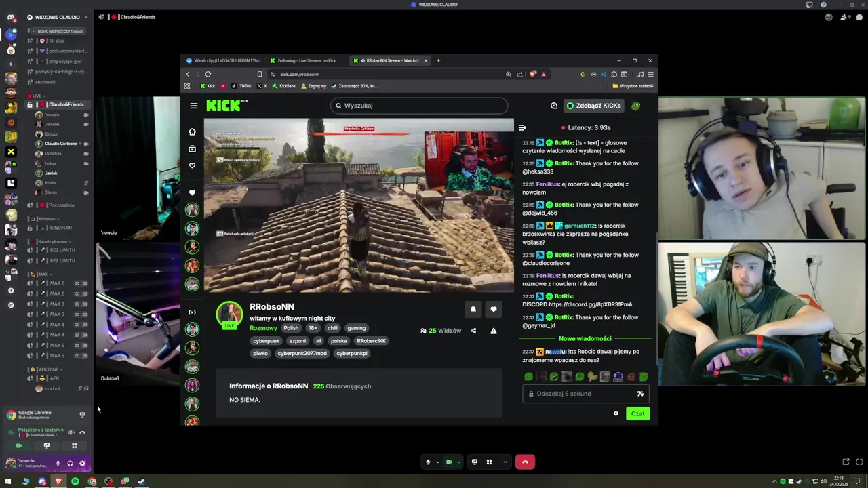The image size is (868, 488).
Task: Open the Zagraj.my bookmark
Action: [313, 86]
